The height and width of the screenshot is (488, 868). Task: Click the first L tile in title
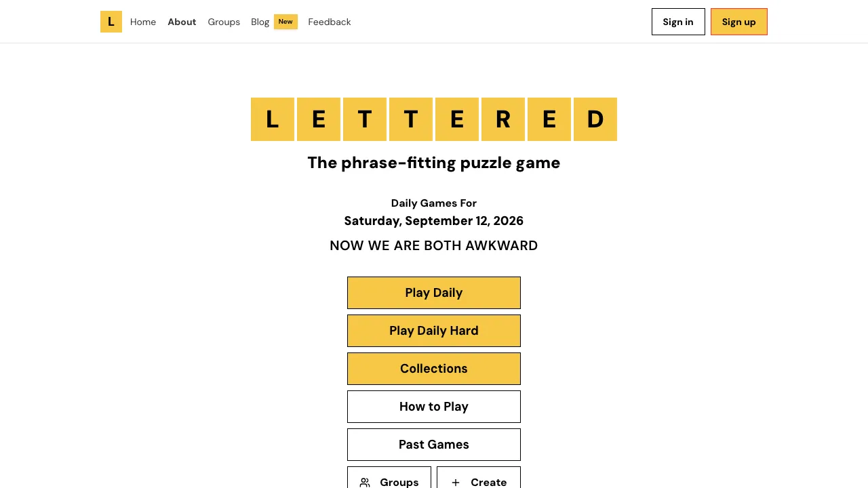273,119
